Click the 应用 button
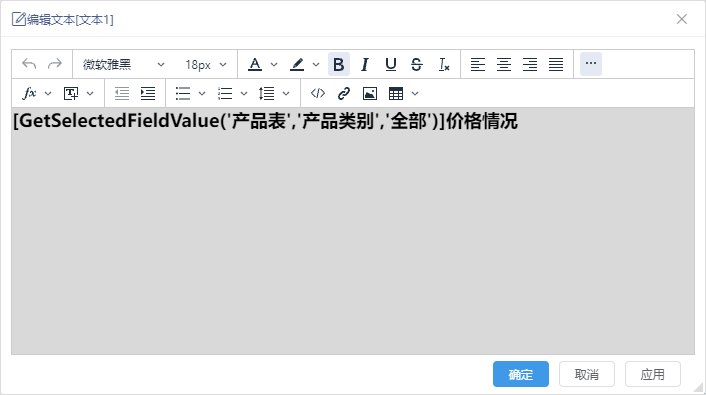 coord(652,374)
